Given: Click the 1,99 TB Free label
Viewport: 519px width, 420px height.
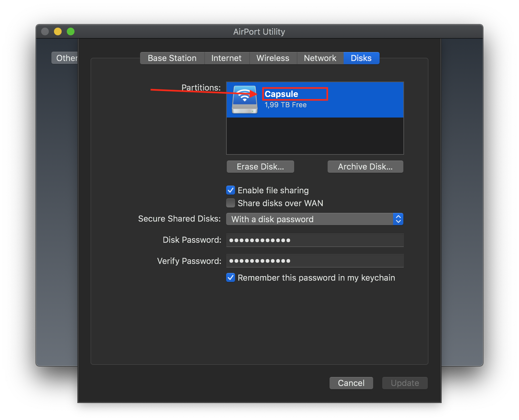Looking at the screenshot, I should [x=286, y=105].
